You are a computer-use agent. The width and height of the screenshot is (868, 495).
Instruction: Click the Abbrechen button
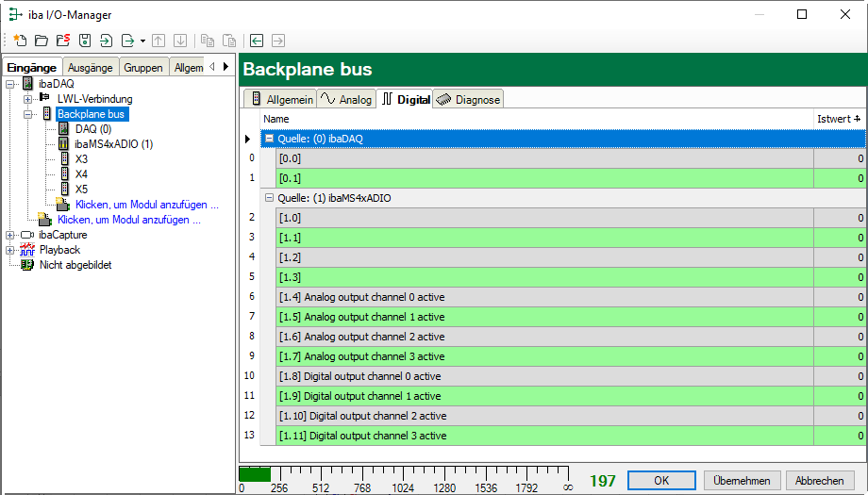pyautogui.click(x=813, y=480)
